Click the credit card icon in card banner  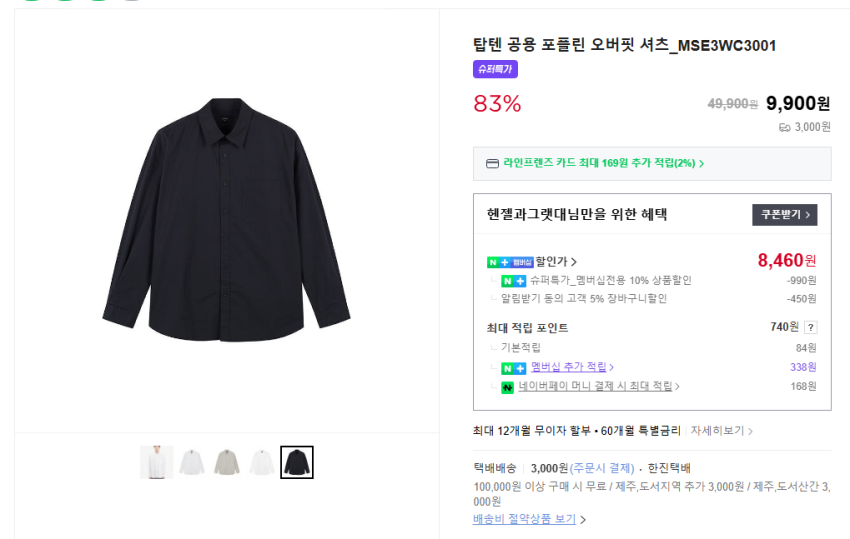pos(491,163)
